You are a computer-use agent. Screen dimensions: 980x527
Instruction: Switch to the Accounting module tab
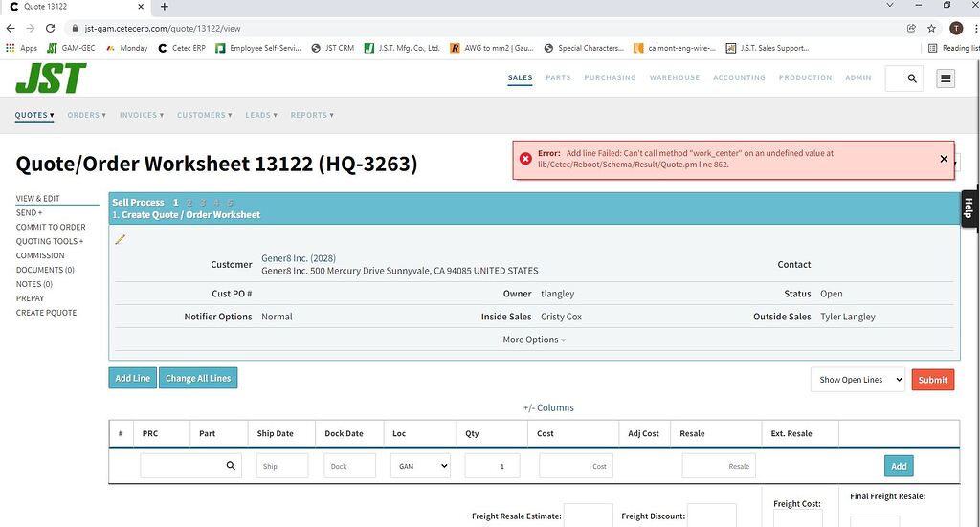pos(740,78)
